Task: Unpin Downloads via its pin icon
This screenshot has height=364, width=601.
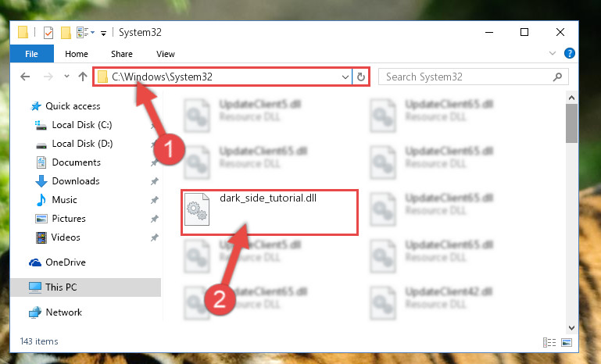Action: 155,181
